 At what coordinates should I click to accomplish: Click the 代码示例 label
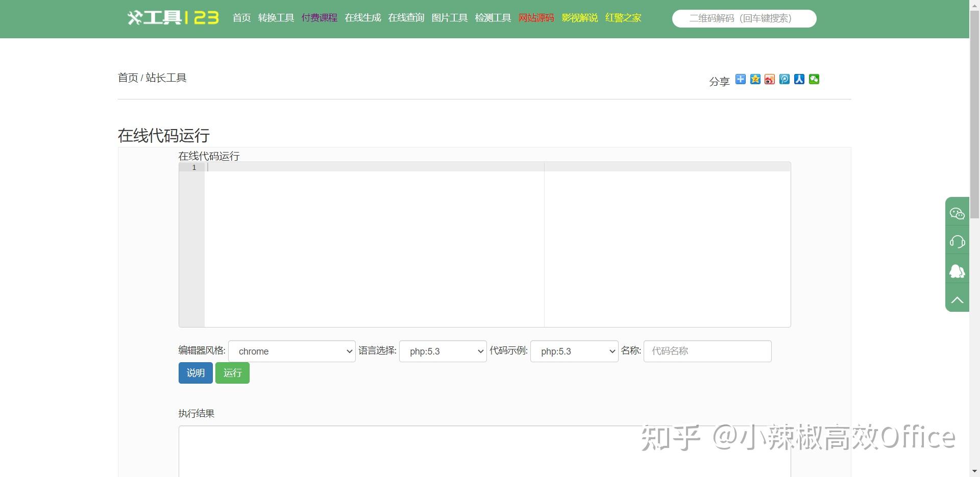(508, 350)
